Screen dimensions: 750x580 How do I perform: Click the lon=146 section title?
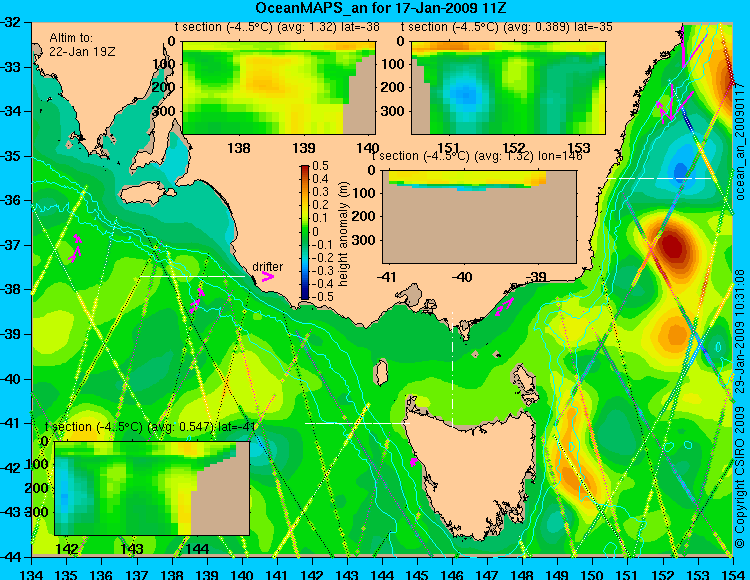tap(477, 156)
